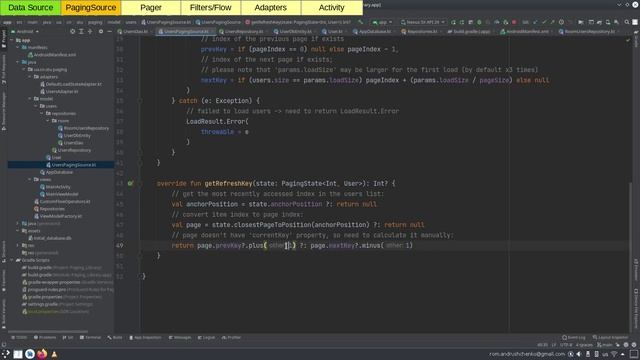Viewport: 640px width, 360px height.
Task: Open the Layout Inspector panel
Action: [611, 338]
